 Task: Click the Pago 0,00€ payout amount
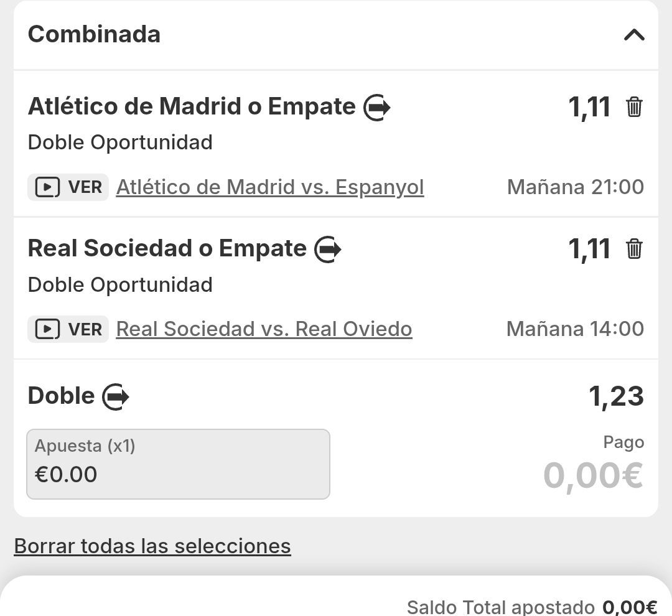593,476
